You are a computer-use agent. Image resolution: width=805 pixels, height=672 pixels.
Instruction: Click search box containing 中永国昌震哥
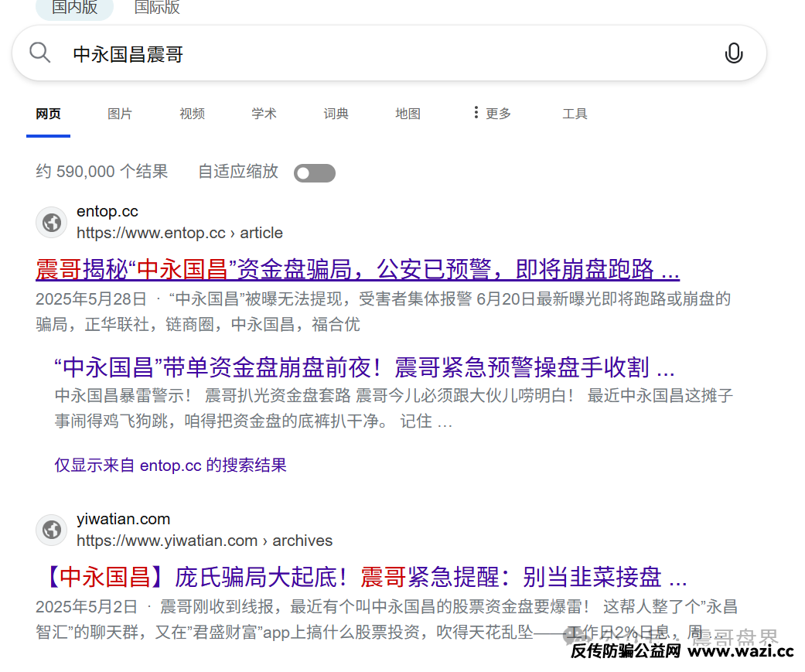click(x=389, y=53)
